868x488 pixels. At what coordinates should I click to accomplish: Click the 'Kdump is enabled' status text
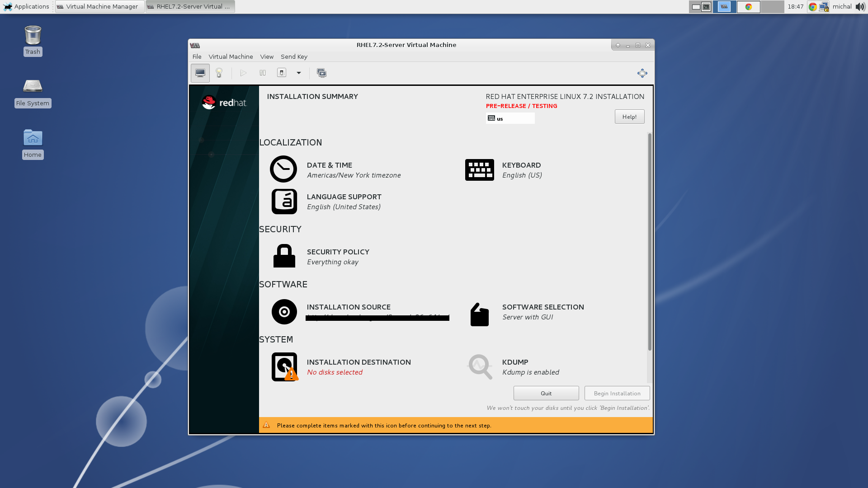click(x=530, y=372)
